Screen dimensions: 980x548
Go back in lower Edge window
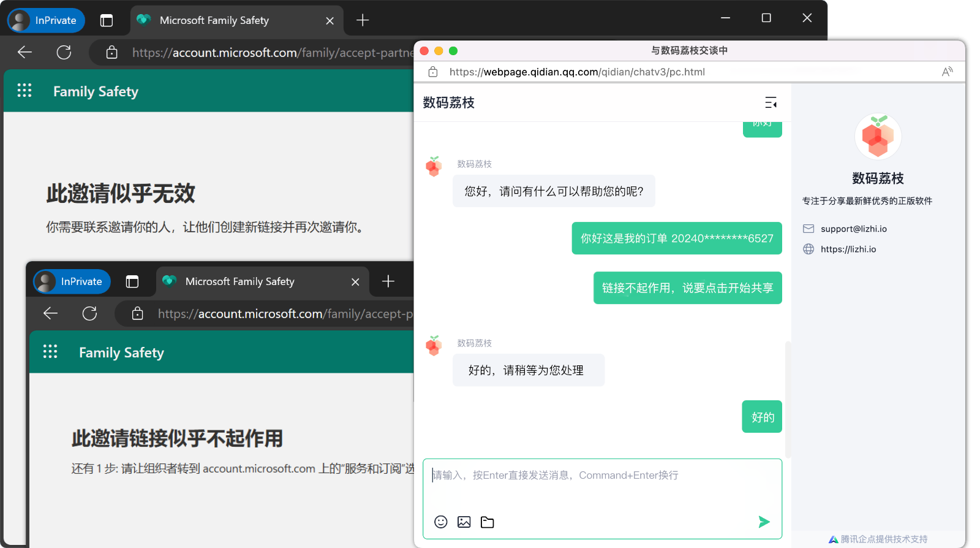[x=50, y=313]
